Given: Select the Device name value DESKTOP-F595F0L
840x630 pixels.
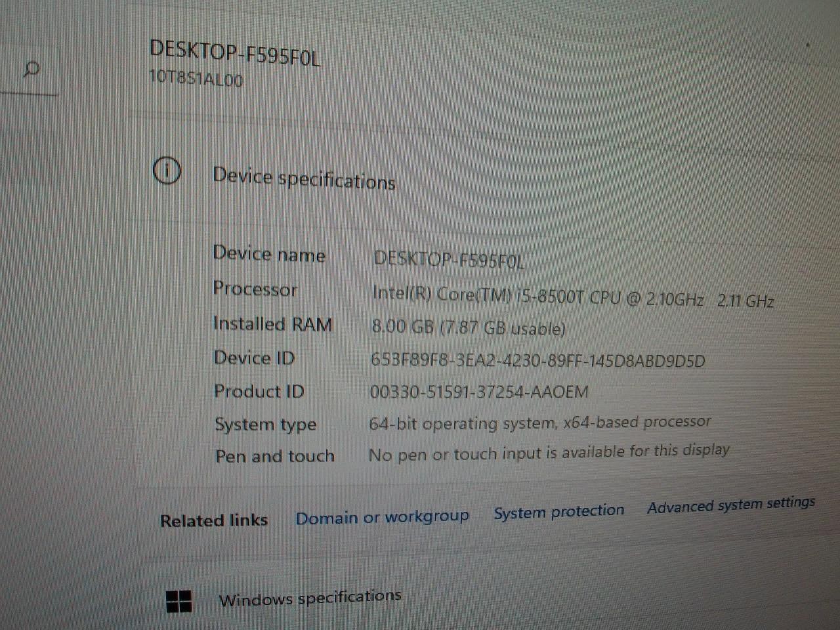Looking at the screenshot, I should 450,259.
